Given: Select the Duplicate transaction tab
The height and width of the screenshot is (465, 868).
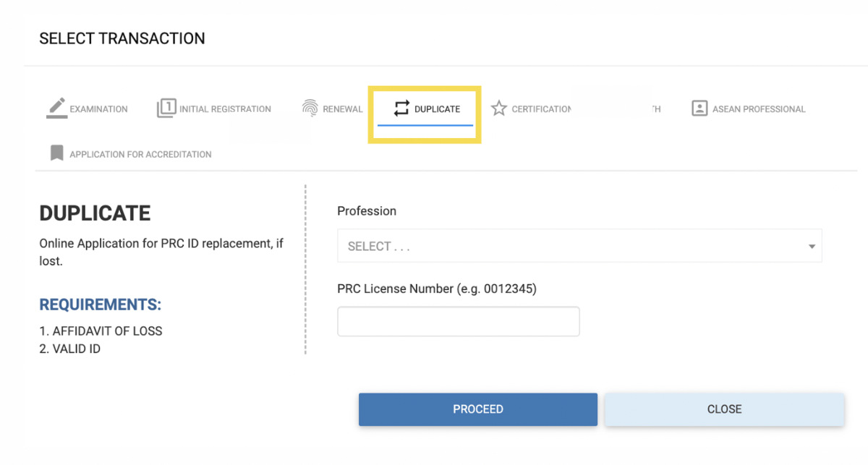Looking at the screenshot, I should (x=425, y=108).
